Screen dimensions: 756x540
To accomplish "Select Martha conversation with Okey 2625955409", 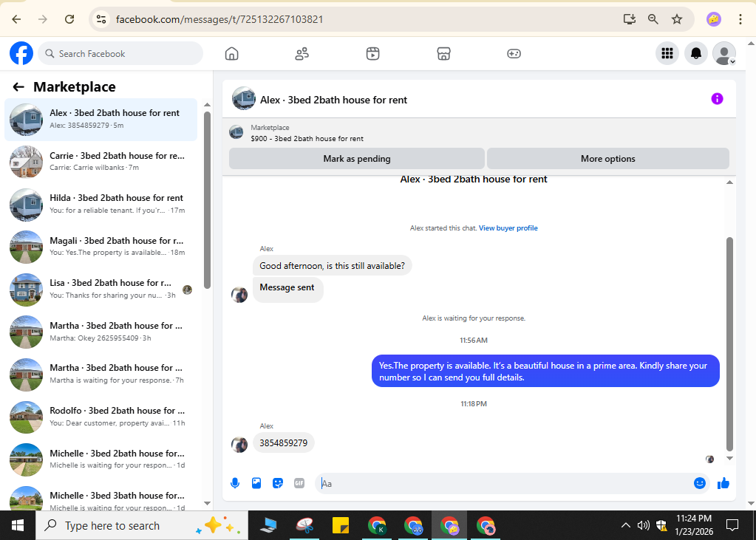I will pos(101,332).
